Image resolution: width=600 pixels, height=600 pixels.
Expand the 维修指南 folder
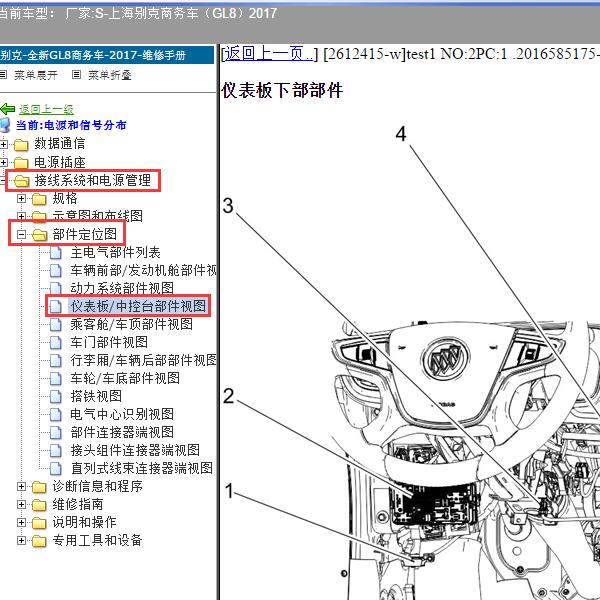(21, 504)
